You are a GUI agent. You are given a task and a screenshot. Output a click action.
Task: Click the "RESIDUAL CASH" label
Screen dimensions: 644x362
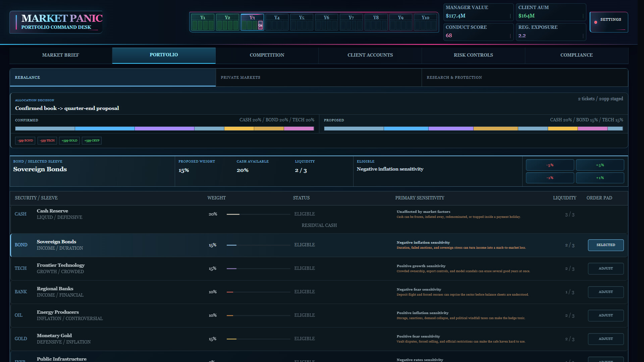click(319, 226)
